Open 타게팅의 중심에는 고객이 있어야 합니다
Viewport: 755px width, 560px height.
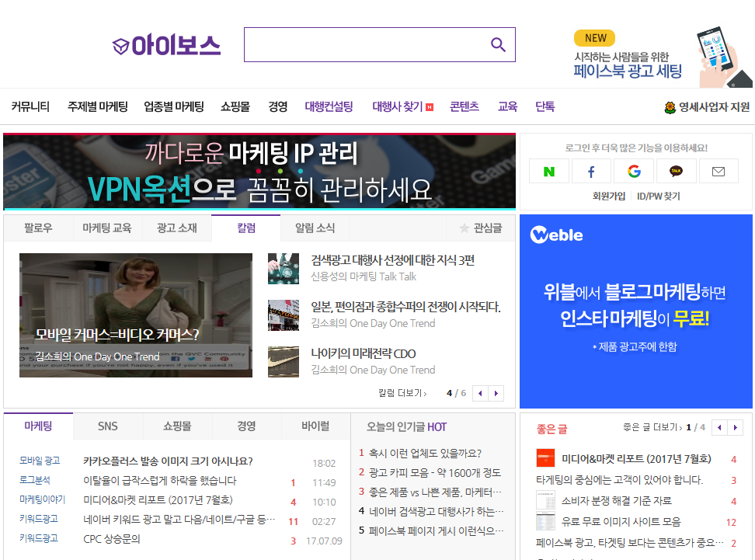click(619, 480)
